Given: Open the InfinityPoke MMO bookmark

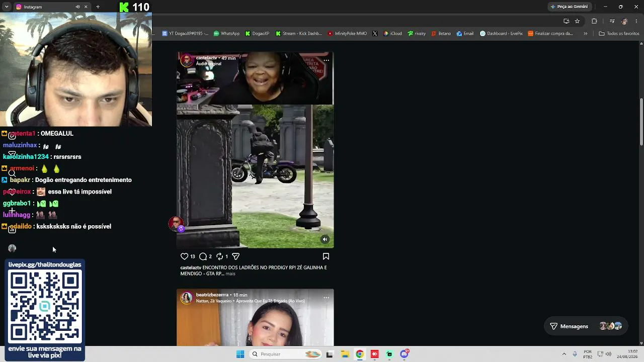Looking at the screenshot, I should point(347,34).
